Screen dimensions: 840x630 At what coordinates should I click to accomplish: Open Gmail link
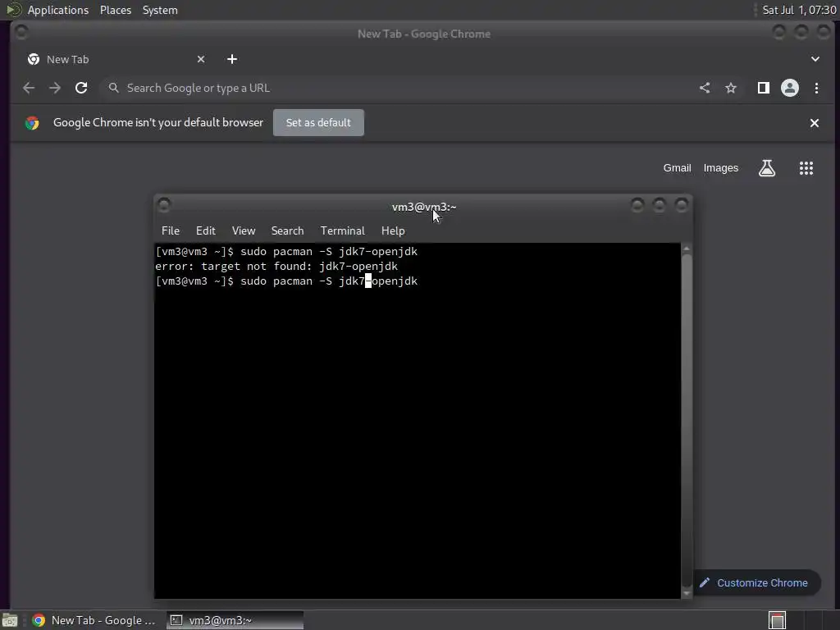point(677,167)
